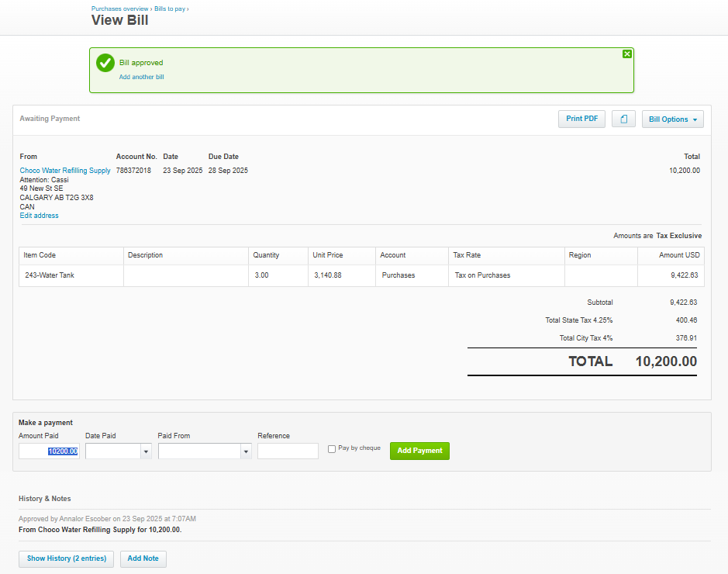Click the Add Note button
Viewport: 728px width, 574px height.
(x=143, y=558)
